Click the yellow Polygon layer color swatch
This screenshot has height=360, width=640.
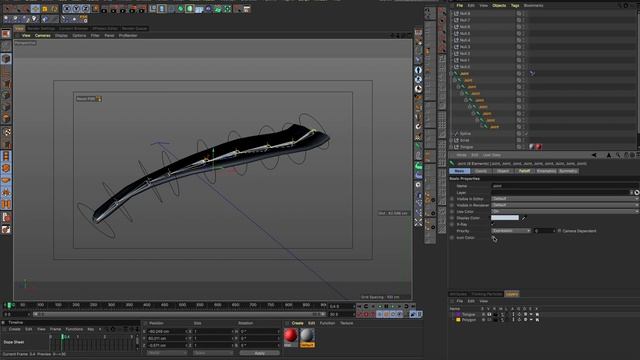458,320
